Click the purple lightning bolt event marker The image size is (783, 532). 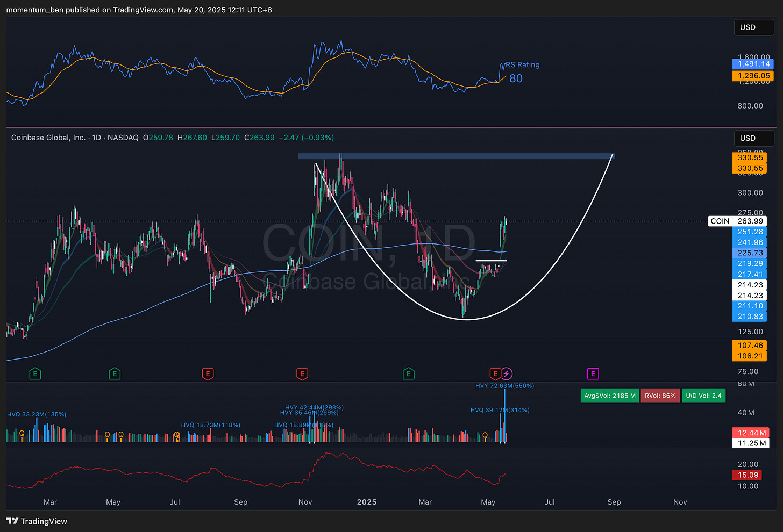coord(507,373)
